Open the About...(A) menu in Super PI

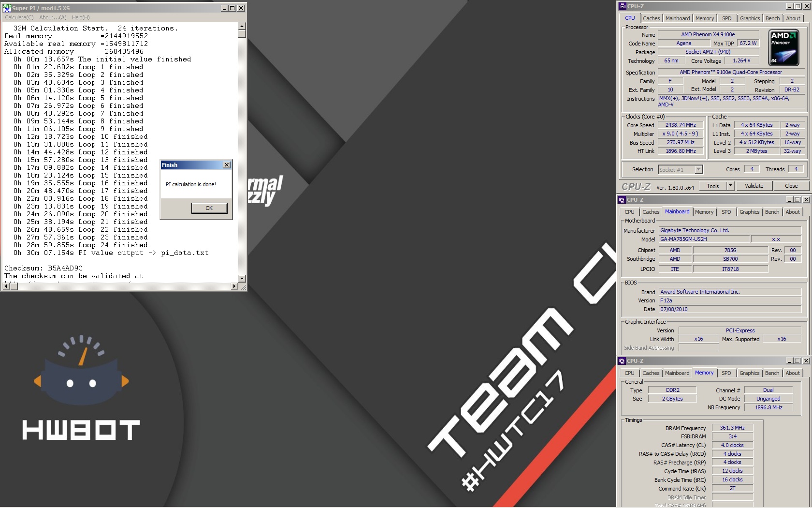pos(53,17)
